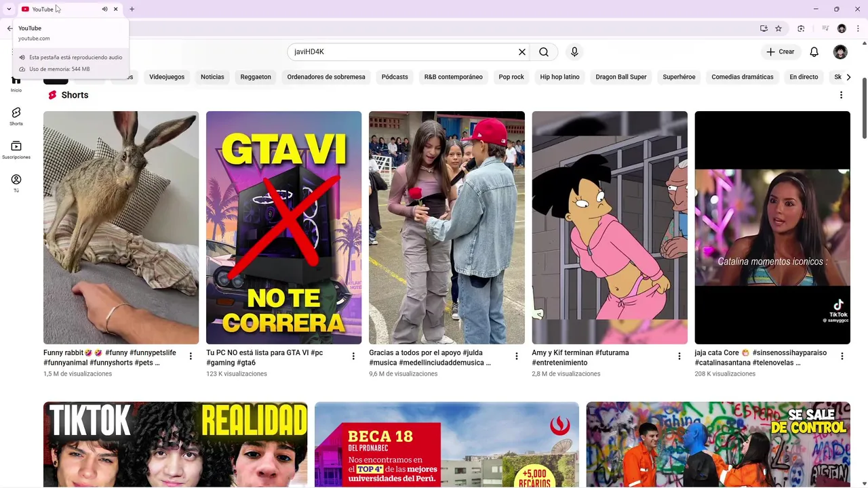This screenshot has width=868, height=488.
Task: Bookmark this page with the star icon
Action: coord(778,28)
